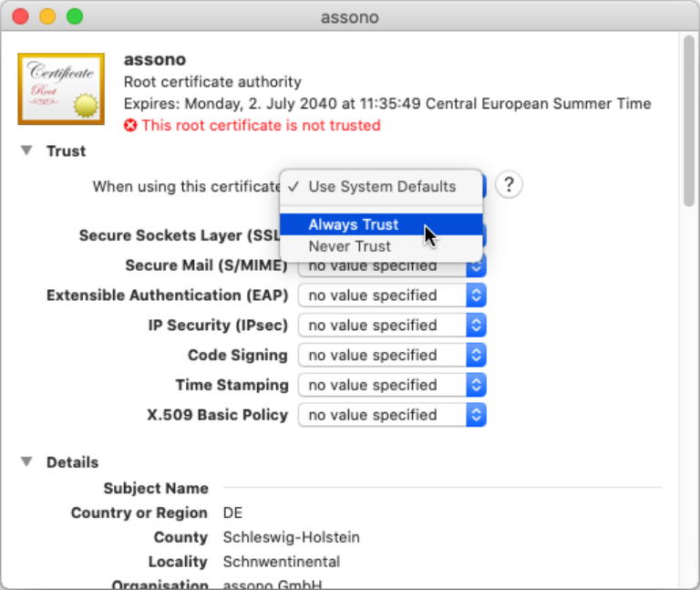Open the Code Signing trust dropdown

392,355
